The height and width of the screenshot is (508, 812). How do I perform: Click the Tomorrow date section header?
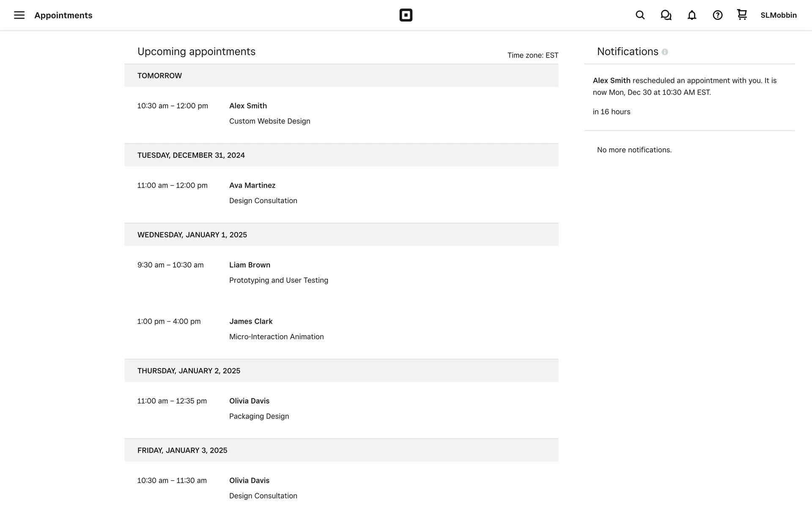159,76
